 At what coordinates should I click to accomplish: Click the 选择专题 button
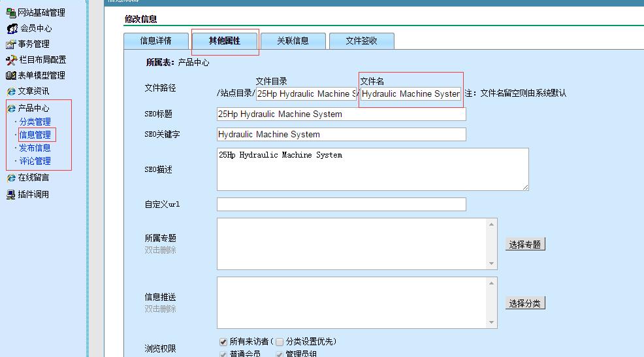[525, 244]
